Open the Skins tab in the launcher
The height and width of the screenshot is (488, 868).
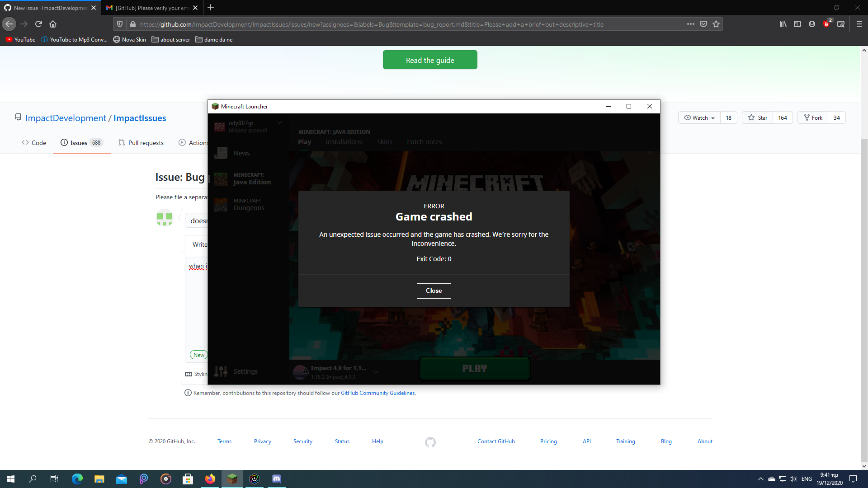tap(385, 141)
